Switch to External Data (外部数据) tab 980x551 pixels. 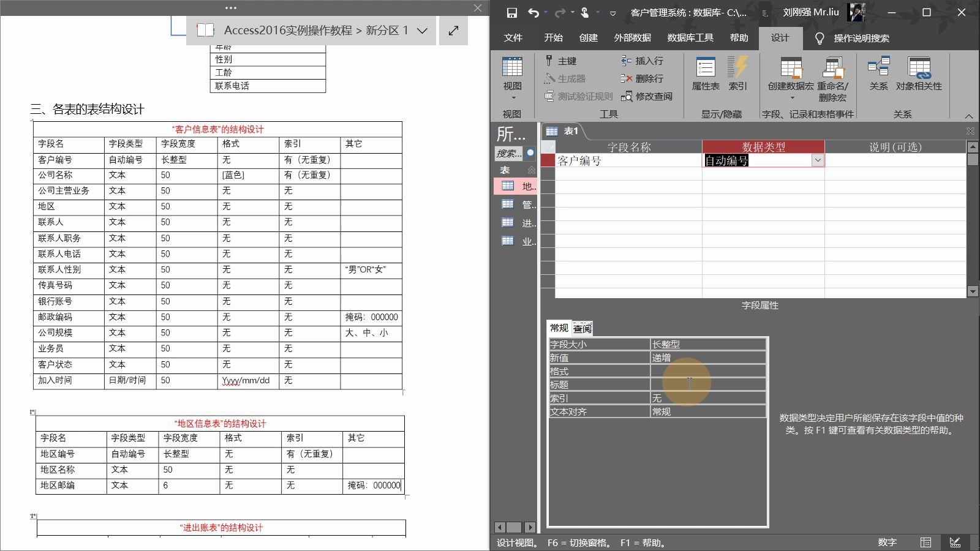pyautogui.click(x=632, y=38)
